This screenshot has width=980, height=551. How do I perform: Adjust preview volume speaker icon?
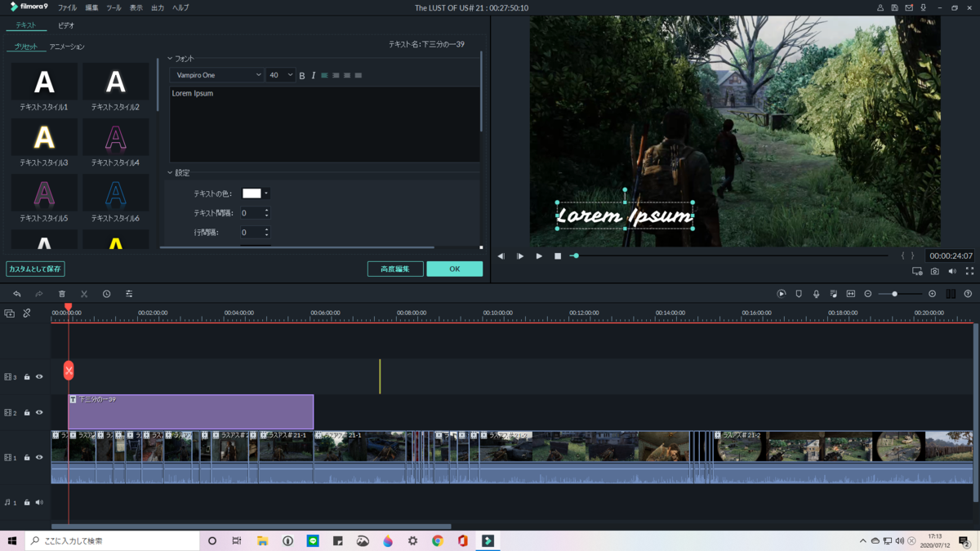952,271
